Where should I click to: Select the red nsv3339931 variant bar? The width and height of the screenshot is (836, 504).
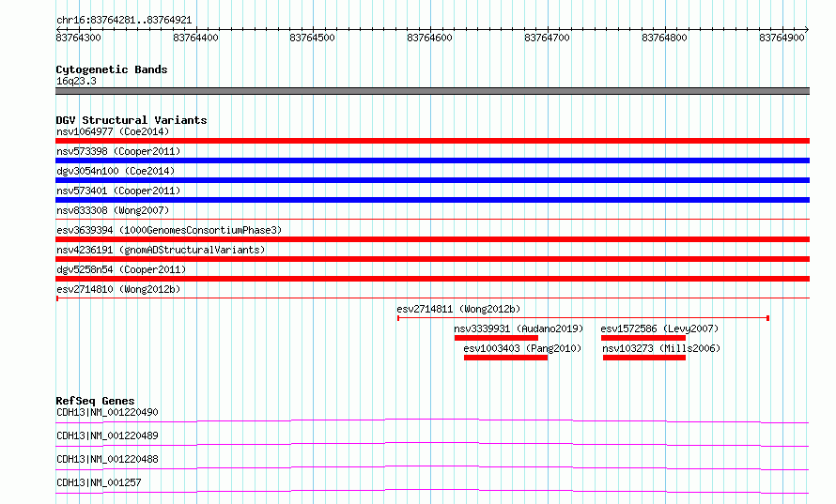[x=496, y=338]
